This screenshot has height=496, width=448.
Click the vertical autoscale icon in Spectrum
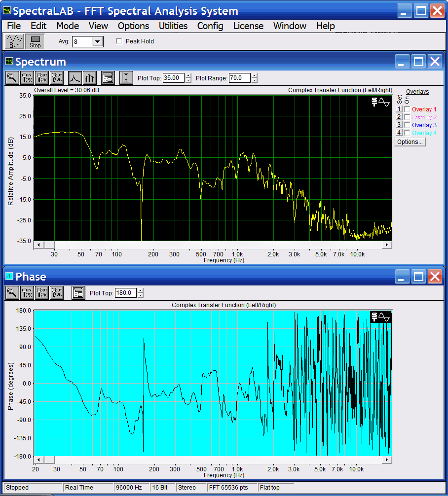(x=126, y=77)
